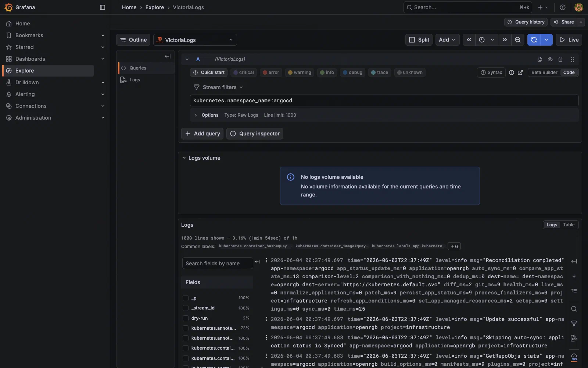Viewport: 588px width, 368px height.
Task: Filter by error level chip
Action: [271, 72]
